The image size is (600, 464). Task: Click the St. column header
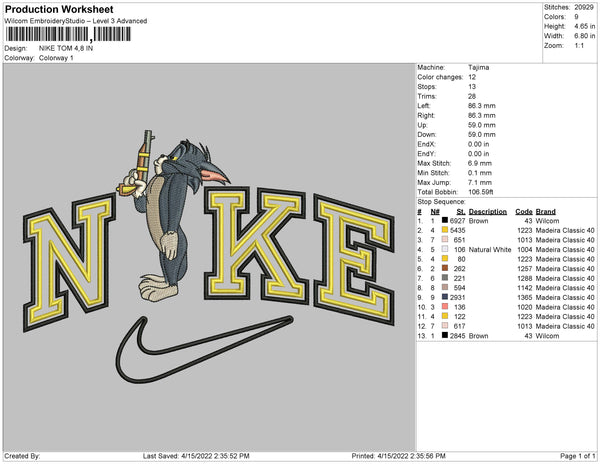(x=461, y=212)
